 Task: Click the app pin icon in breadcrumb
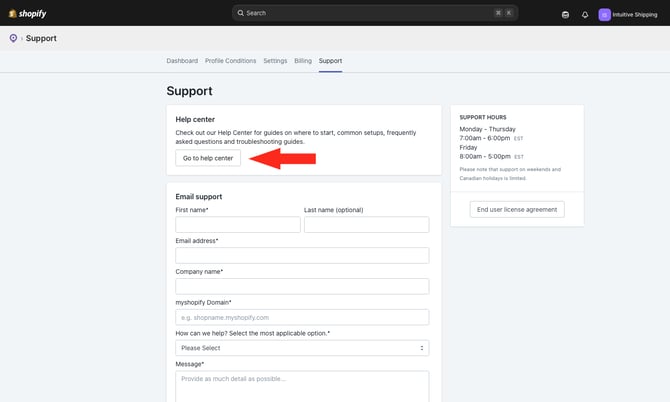pos(13,38)
